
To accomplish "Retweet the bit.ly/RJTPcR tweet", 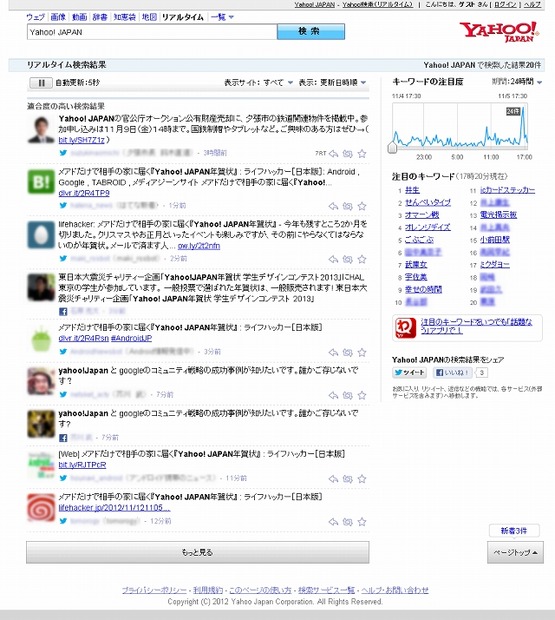I will [x=347, y=479].
